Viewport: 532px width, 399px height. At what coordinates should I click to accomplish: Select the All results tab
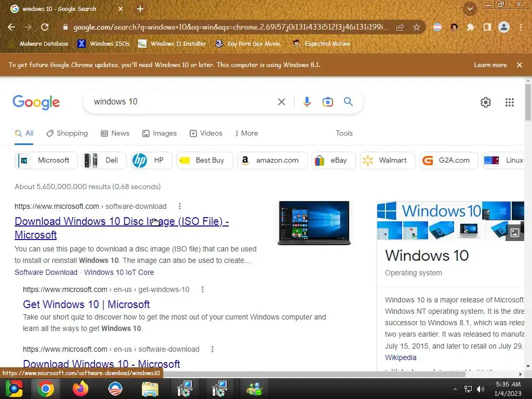click(x=24, y=134)
